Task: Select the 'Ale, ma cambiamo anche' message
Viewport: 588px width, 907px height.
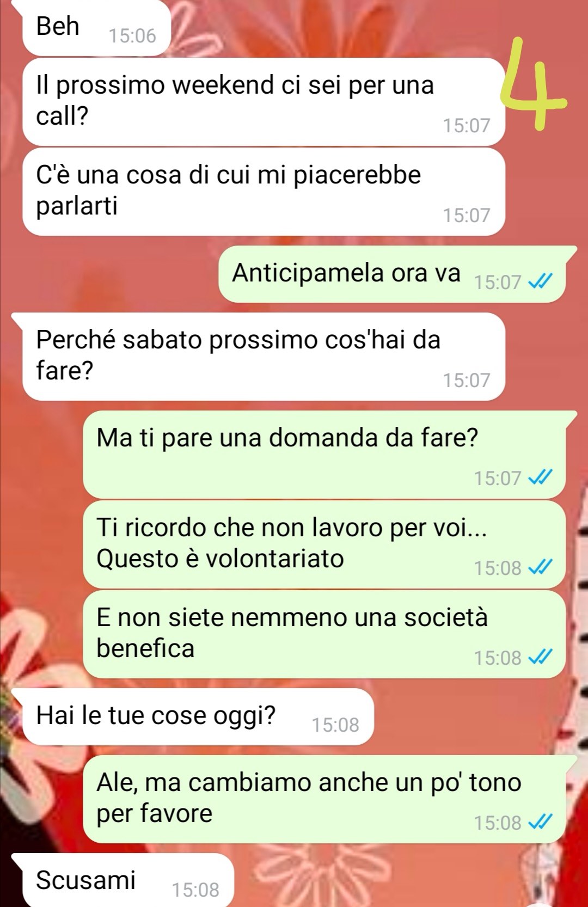Action: (x=324, y=799)
